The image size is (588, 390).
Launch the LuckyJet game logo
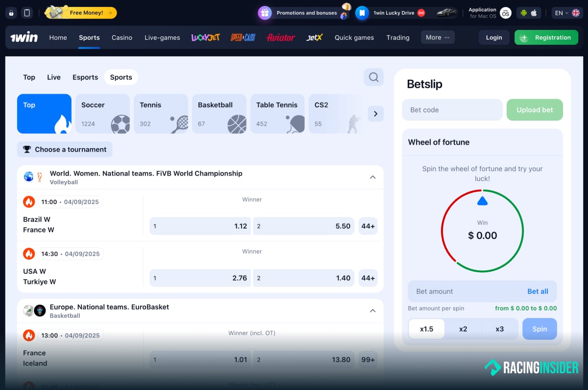coord(205,37)
